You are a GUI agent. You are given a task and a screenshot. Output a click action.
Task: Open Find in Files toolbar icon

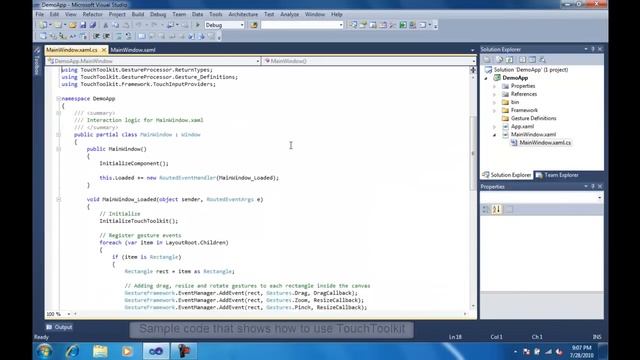tap(253, 25)
